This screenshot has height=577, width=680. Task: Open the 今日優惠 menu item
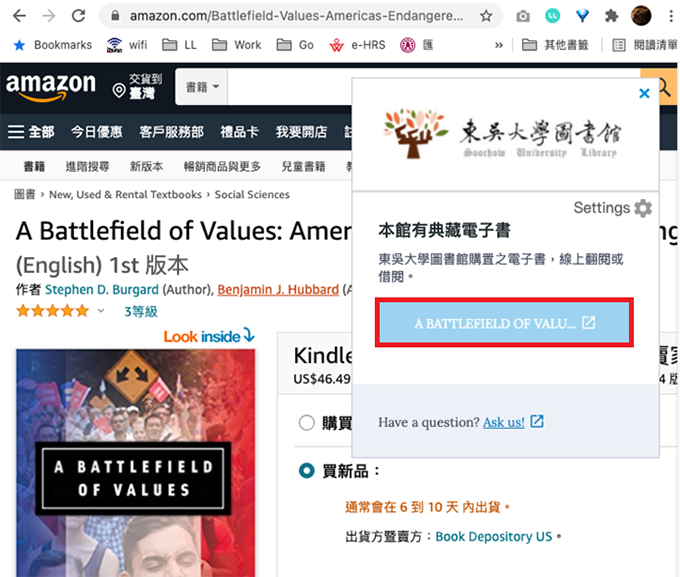pyautogui.click(x=97, y=132)
